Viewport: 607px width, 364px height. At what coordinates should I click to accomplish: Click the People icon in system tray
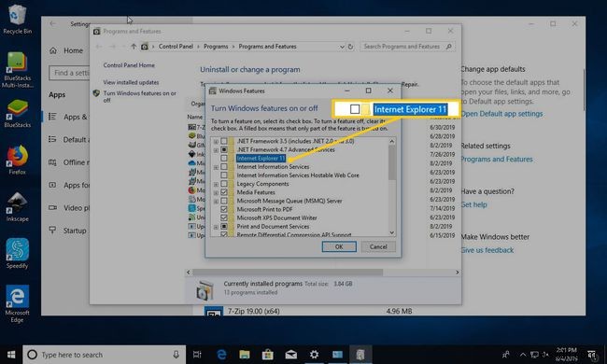click(x=506, y=355)
